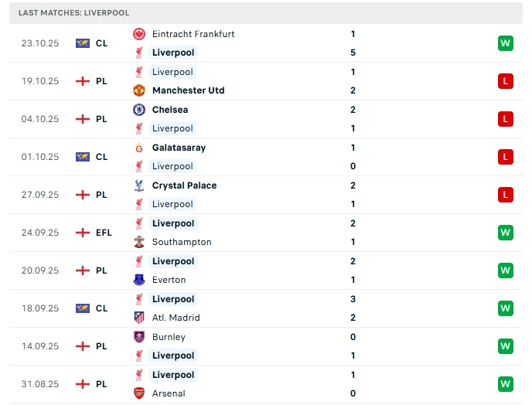Click the Last Matches: Liverpool header

tap(74, 13)
